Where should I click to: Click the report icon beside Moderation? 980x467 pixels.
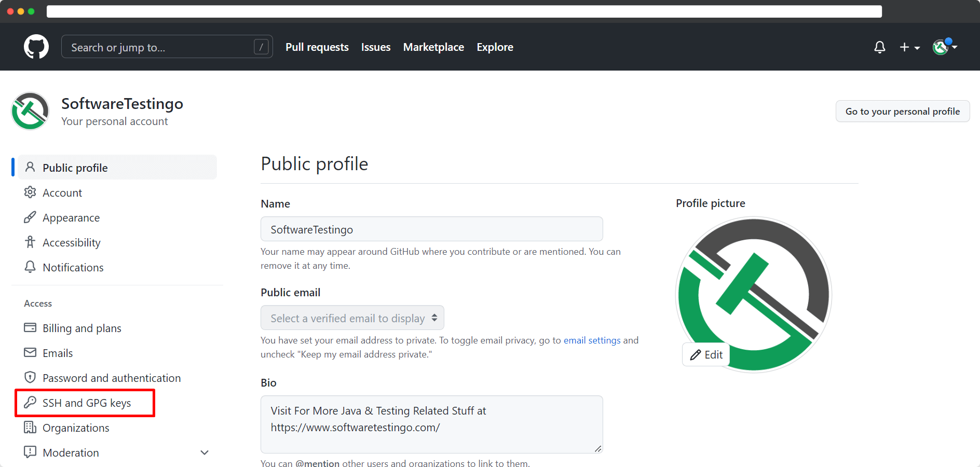(30, 452)
